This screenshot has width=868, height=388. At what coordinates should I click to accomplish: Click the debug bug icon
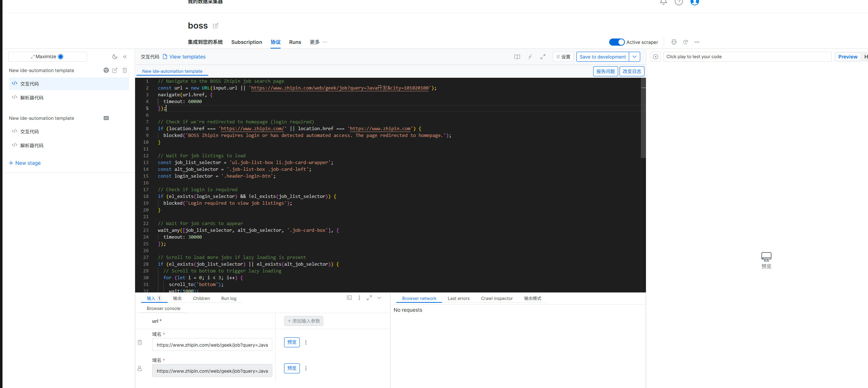(674, 42)
